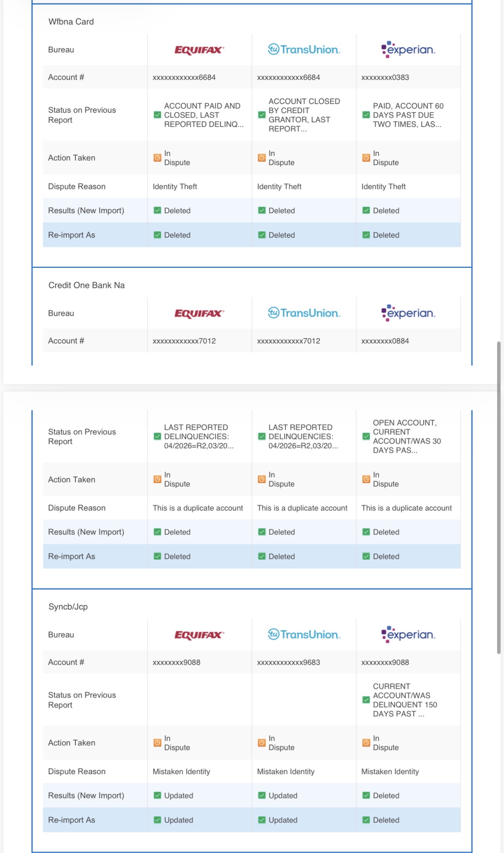The width and height of the screenshot is (504, 853).
Task: Click Equifax logo in Wfbna Card section
Action: (x=199, y=50)
